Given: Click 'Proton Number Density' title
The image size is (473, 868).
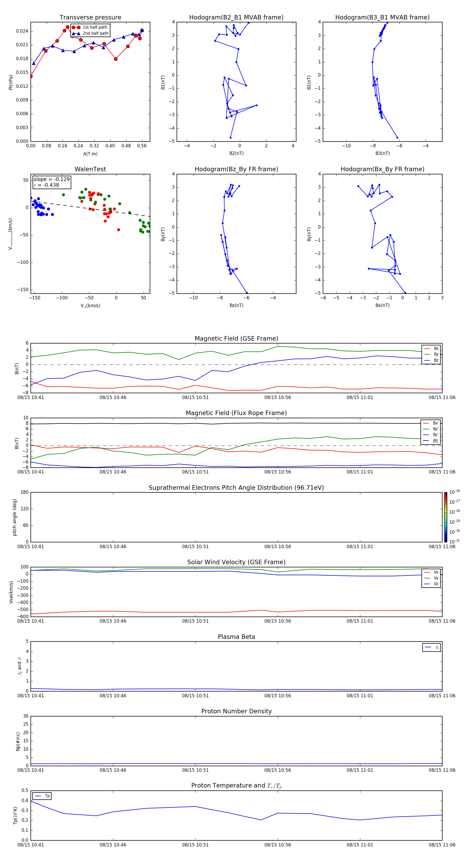Looking at the screenshot, I should click(236, 711).
